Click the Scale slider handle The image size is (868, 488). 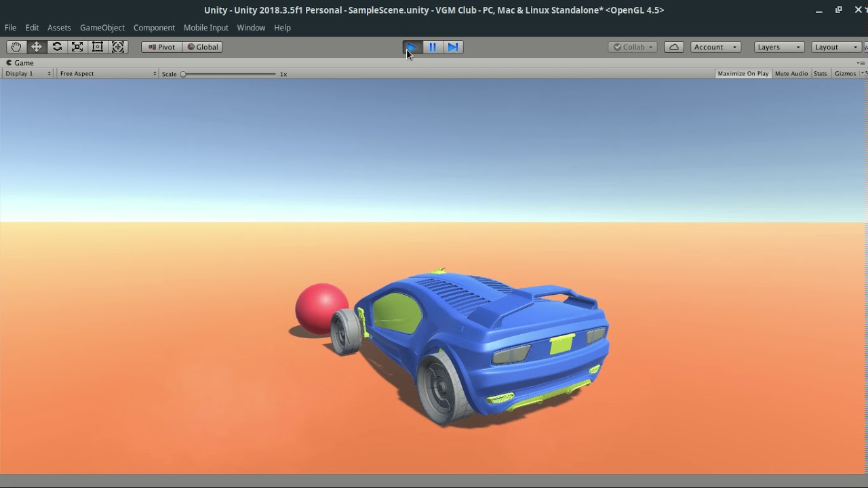coord(183,74)
